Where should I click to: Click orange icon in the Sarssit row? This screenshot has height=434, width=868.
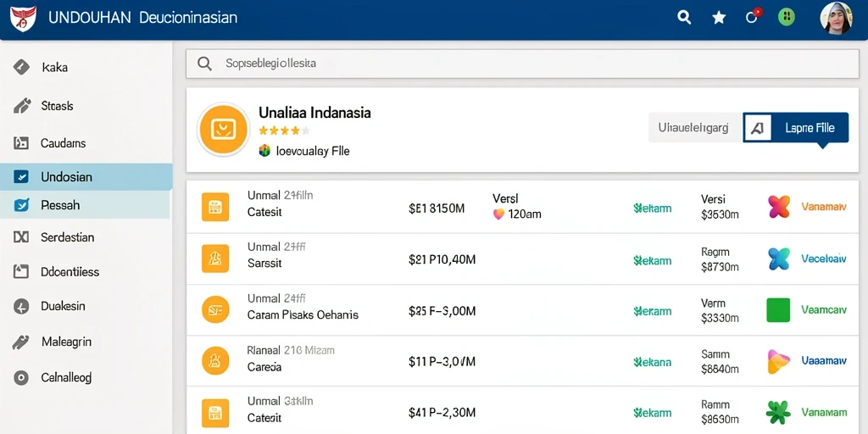click(x=214, y=259)
